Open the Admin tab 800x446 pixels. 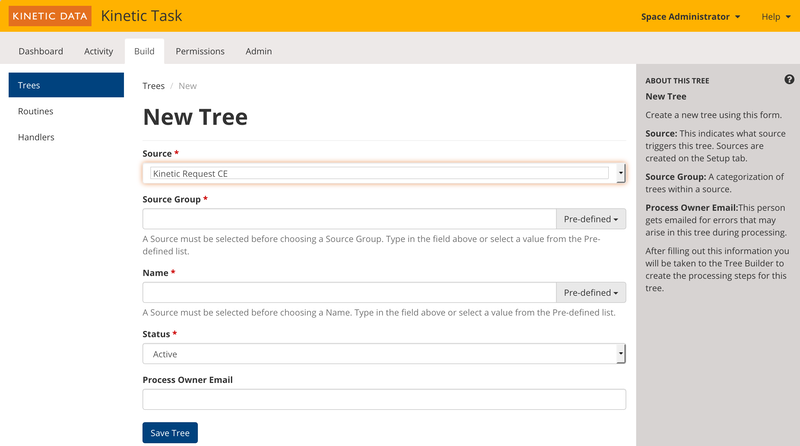coord(259,51)
